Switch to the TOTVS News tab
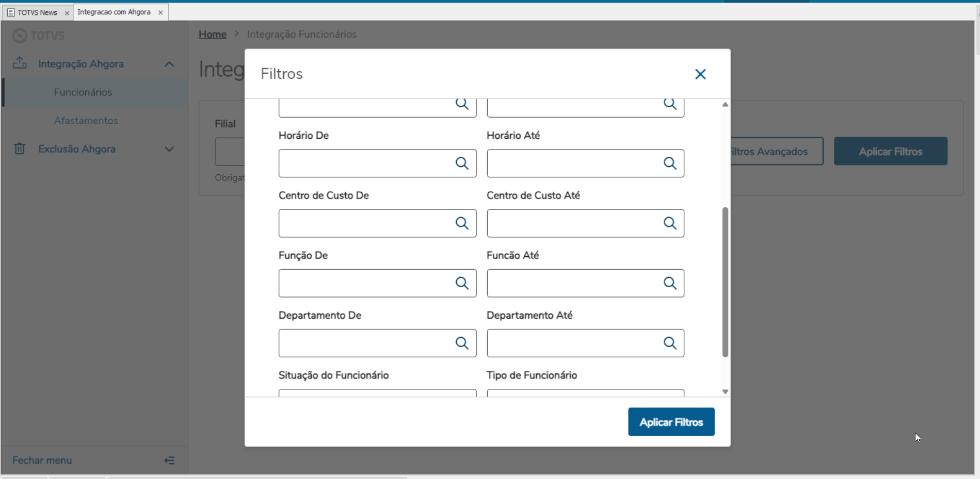980x479 pixels. coord(37,12)
